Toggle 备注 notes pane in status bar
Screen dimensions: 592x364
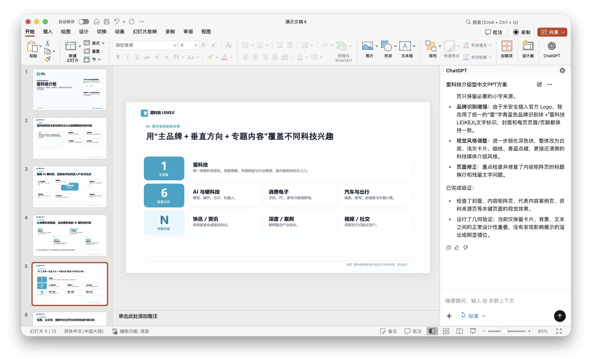tap(388, 331)
